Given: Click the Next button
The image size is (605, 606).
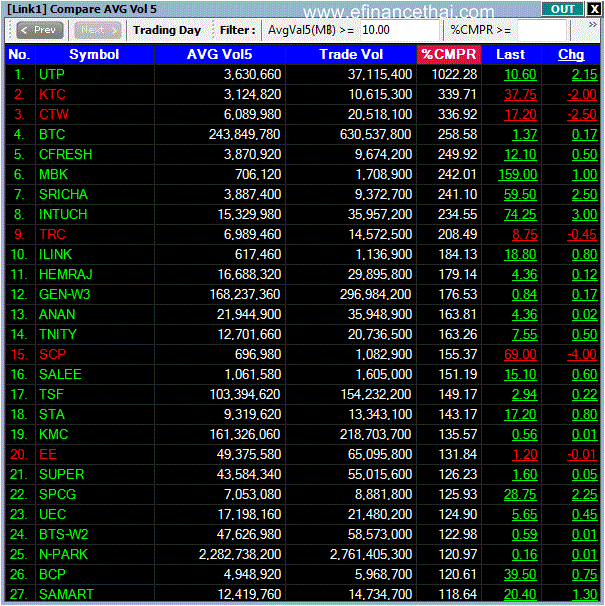Looking at the screenshot, I should (97, 30).
